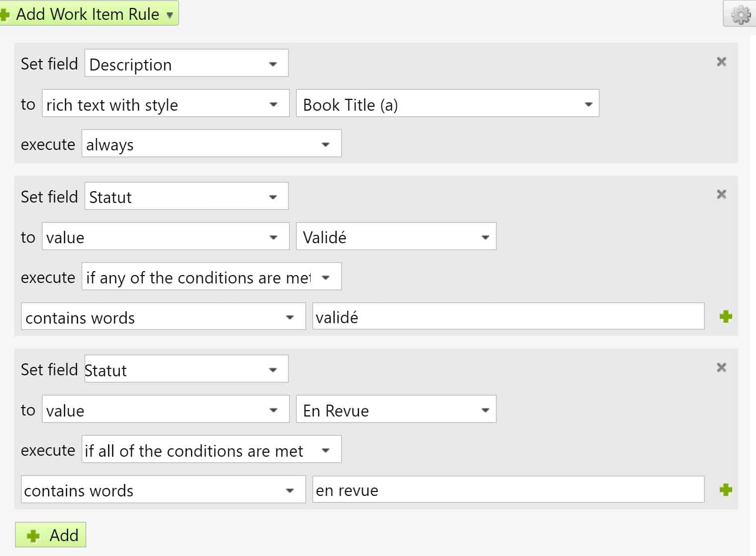Delete the Validé Statut rule
The image size is (756, 556).
pyautogui.click(x=721, y=194)
